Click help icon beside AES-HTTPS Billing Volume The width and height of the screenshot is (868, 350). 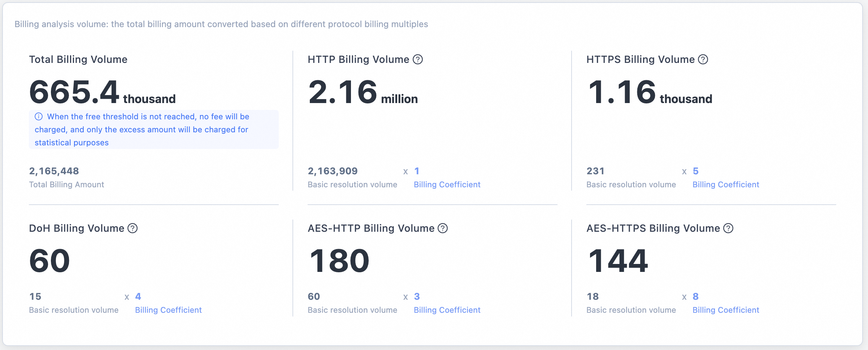[728, 228]
